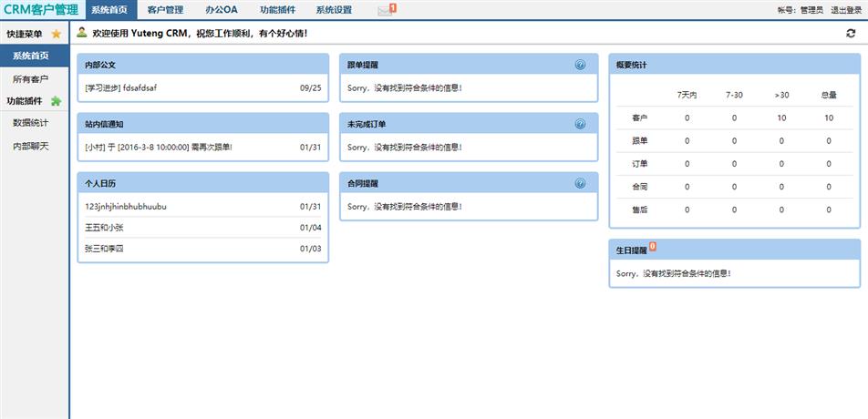Screen dimensions: 868x419
Task: Click the 概要统计 panel header
Action: coord(735,65)
